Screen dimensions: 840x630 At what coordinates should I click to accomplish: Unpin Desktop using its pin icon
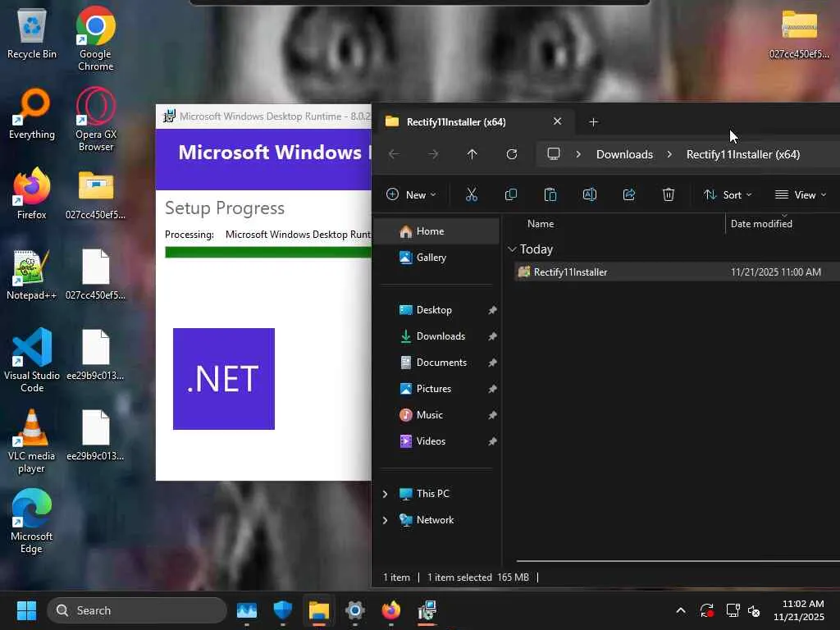492,310
